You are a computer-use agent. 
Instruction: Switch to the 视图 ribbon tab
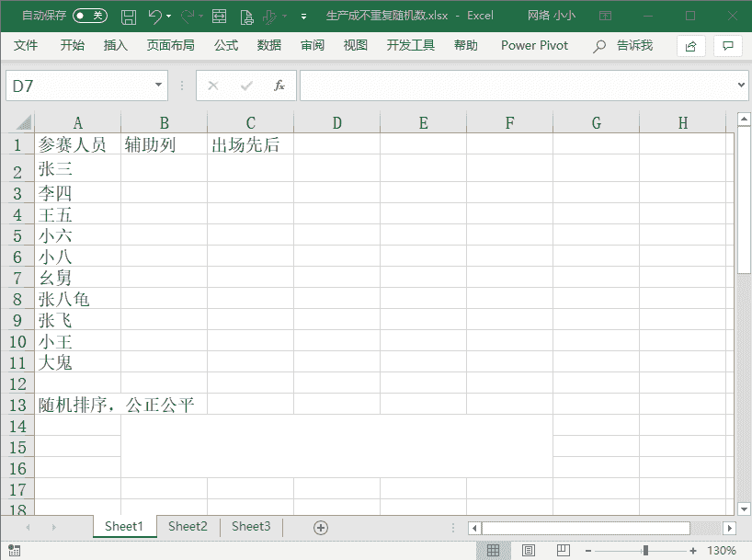coord(356,46)
